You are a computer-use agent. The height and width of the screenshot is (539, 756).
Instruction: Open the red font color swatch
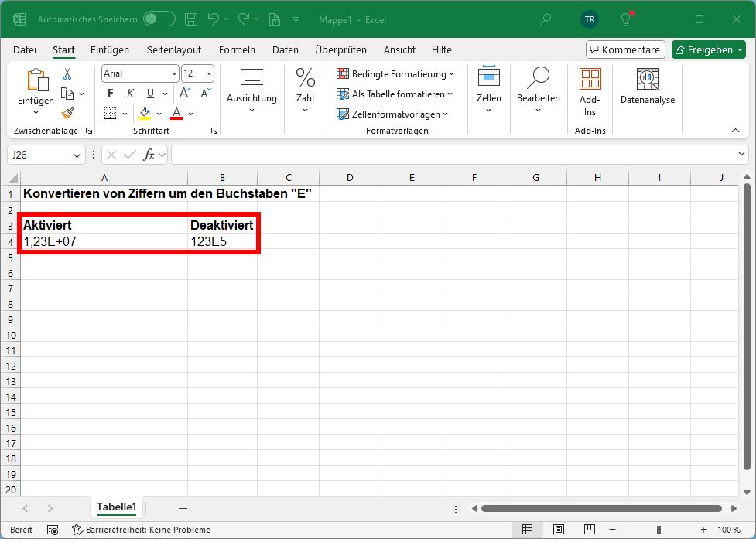pos(176,113)
